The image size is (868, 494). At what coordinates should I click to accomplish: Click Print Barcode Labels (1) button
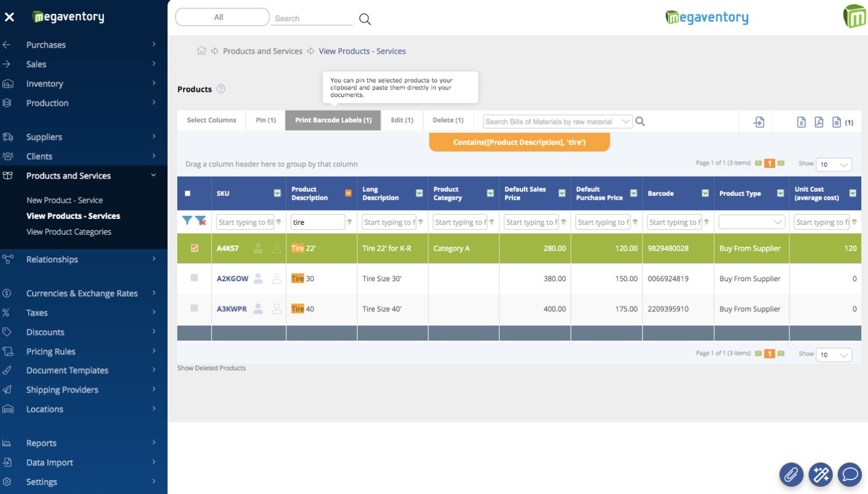(333, 120)
